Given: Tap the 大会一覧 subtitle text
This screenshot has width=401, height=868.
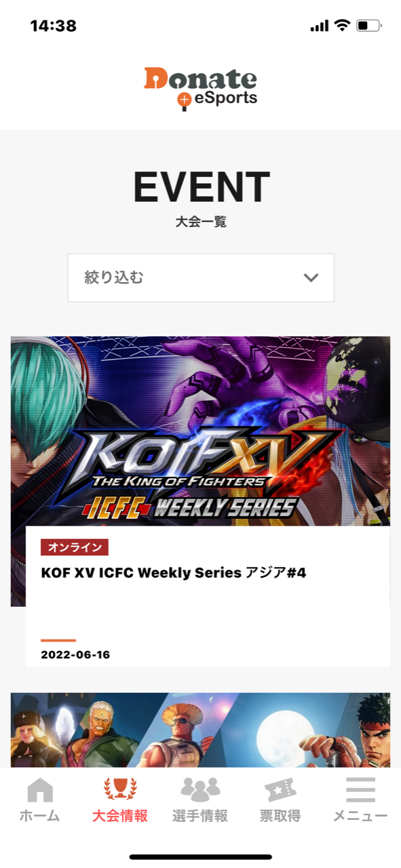Looking at the screenshot, I should coord(201,222).
